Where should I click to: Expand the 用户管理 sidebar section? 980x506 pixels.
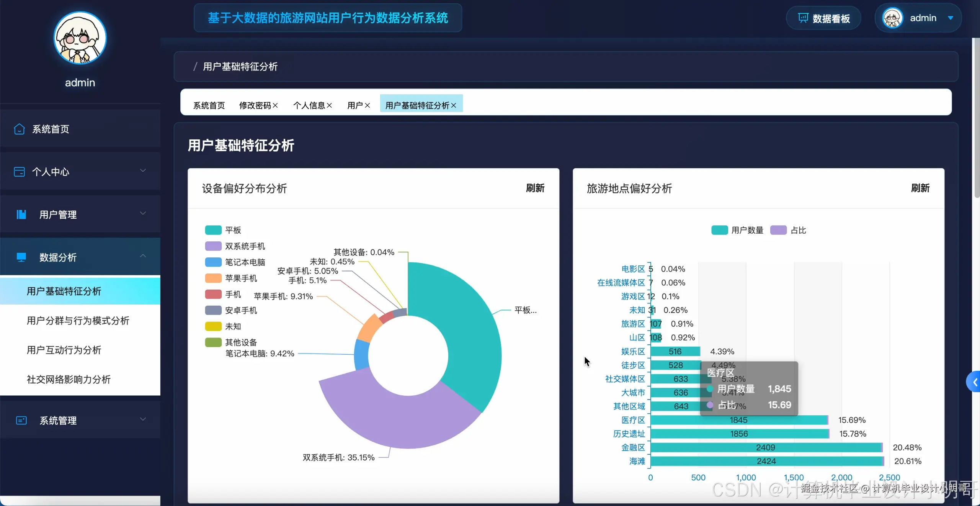143,213
